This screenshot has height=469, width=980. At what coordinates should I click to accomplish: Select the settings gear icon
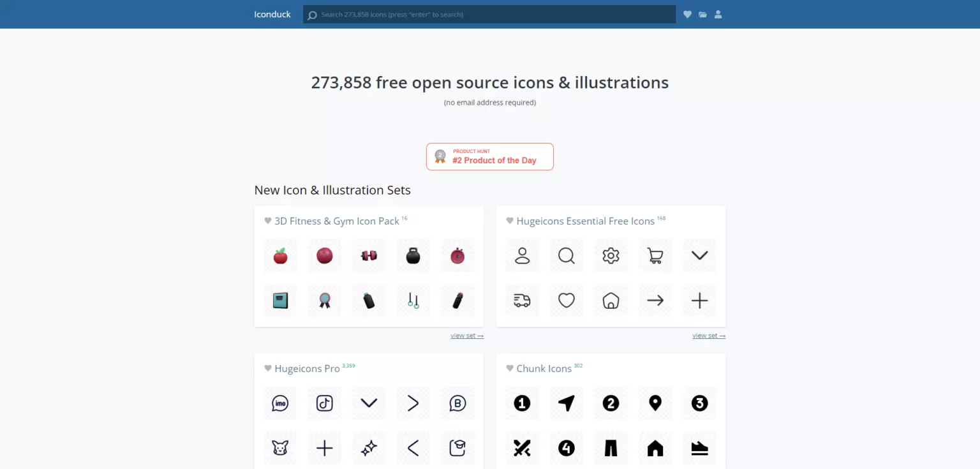(x=611, y=256)
